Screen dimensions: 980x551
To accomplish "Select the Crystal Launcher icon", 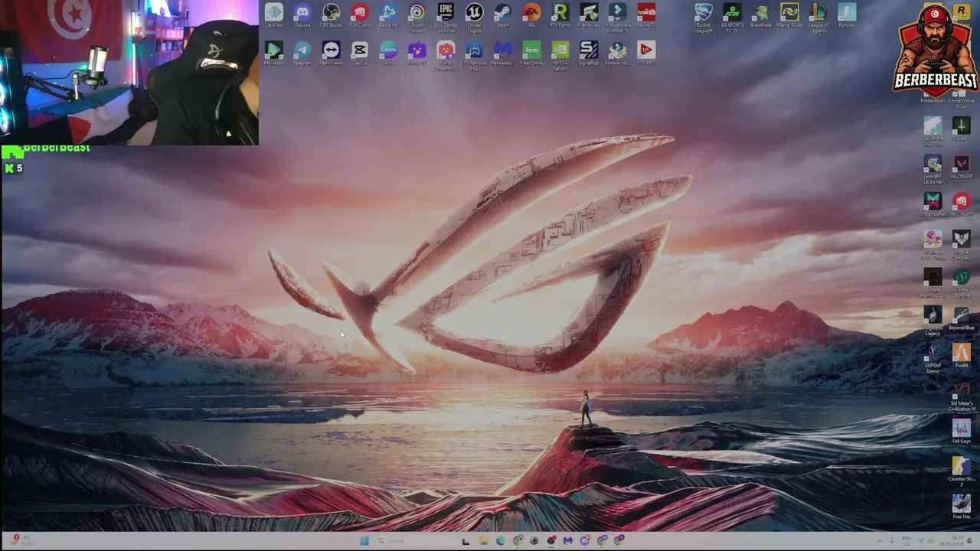I will click(x=961, y=282).
